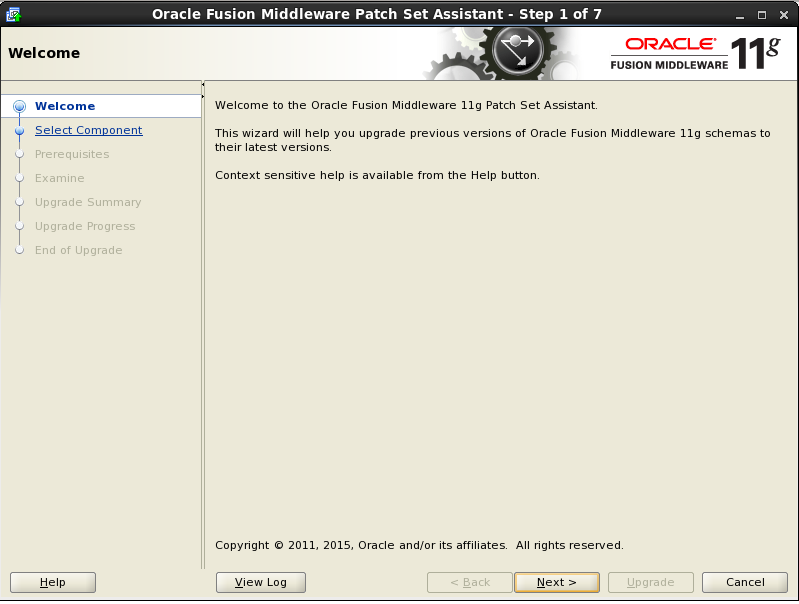Image resolution: width=799 pixels, height=604 pixels.
Task: Click the Upgrade Progress step bullet
Action: pos(19,226)
